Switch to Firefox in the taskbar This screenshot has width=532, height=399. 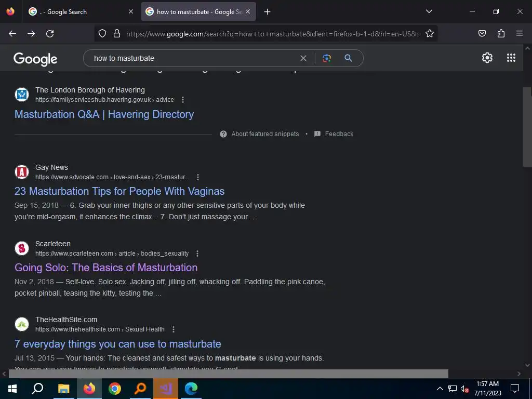pos(89,389)
